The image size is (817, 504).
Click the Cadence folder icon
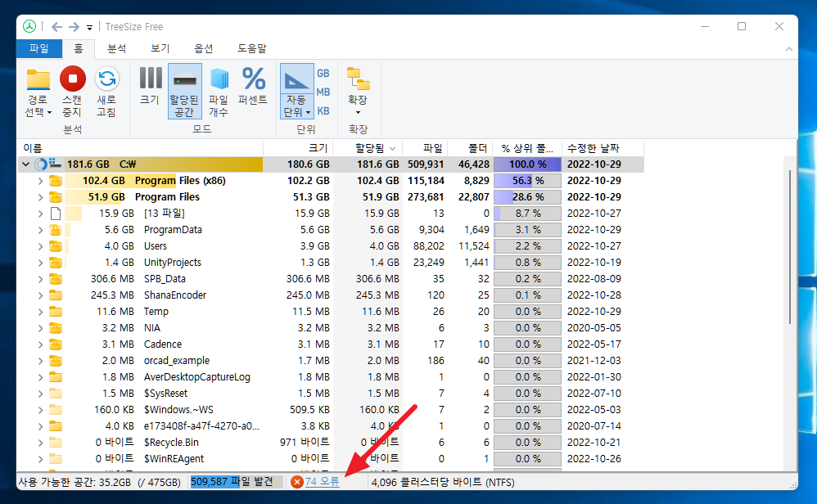(56, 344)
